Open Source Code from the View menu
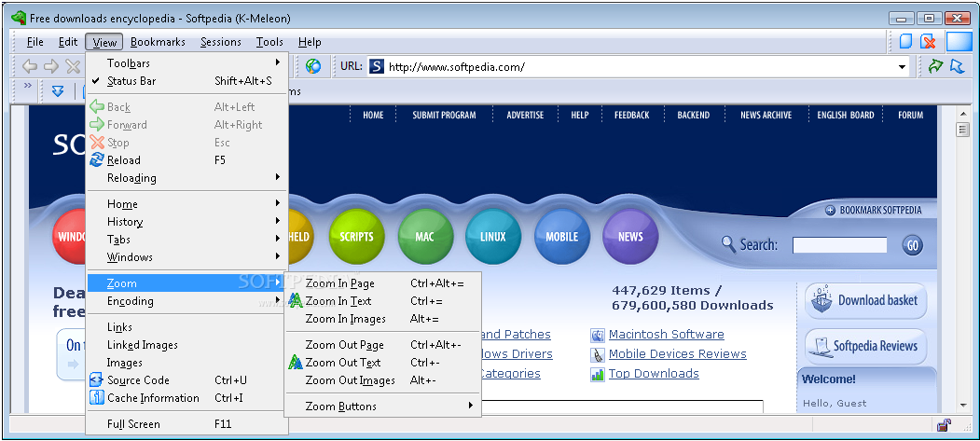The image size is (980, 441). tap(186, 379)
